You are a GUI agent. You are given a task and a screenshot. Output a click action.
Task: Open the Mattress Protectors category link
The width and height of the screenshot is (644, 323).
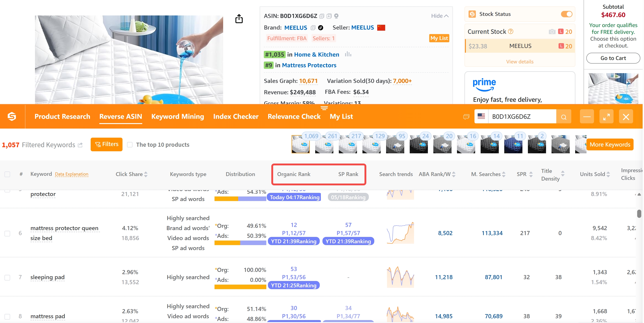pos(309,65)
